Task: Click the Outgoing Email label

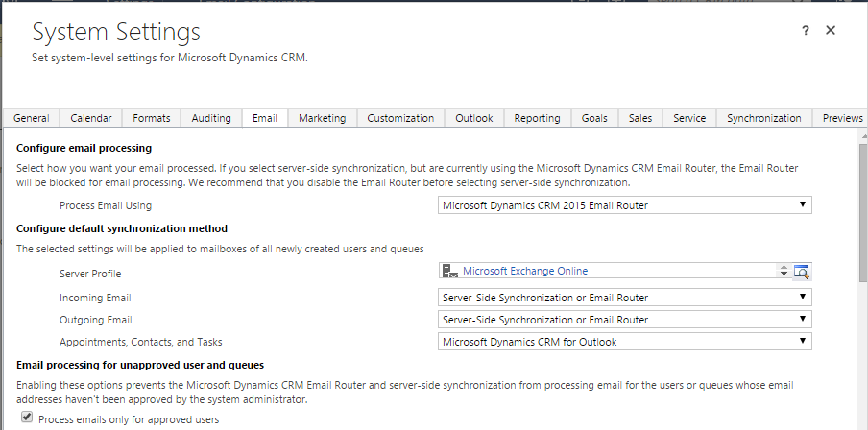Action: pos(96,320)
